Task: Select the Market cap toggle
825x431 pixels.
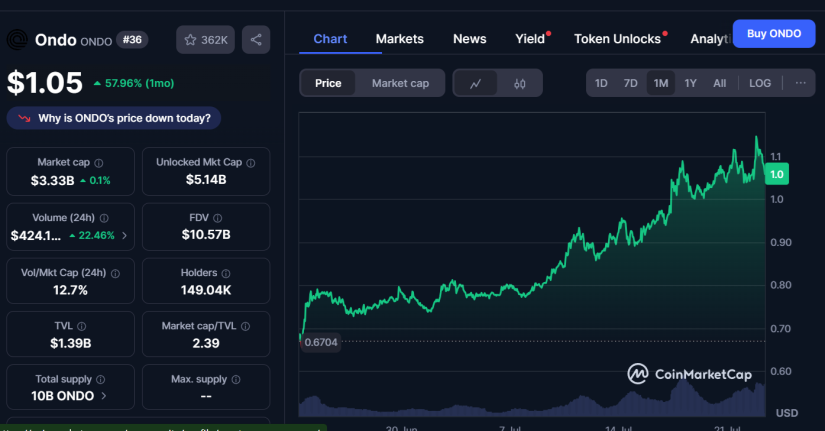Action: [x=400, y=83]
